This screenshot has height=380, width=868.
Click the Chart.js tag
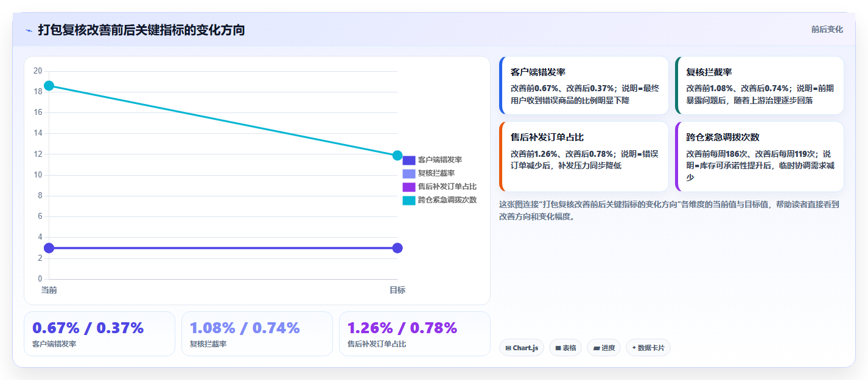(522, 348)
